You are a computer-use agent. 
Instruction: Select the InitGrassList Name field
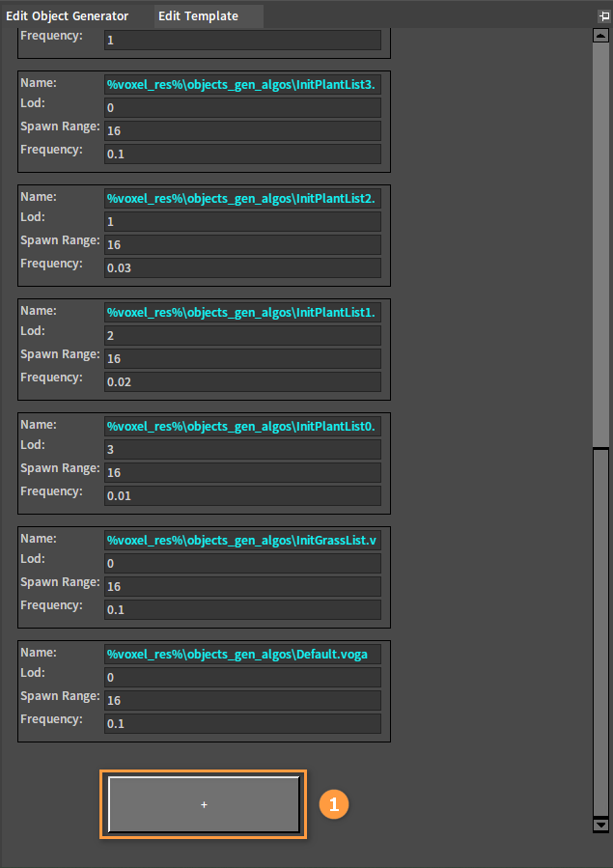[242, 541]
